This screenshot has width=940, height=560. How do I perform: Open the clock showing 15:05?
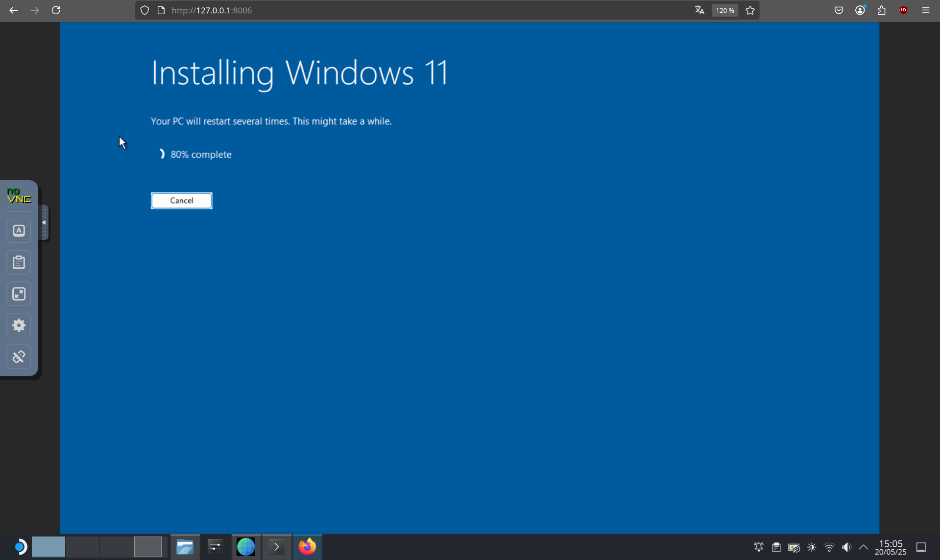pos(891,547)
